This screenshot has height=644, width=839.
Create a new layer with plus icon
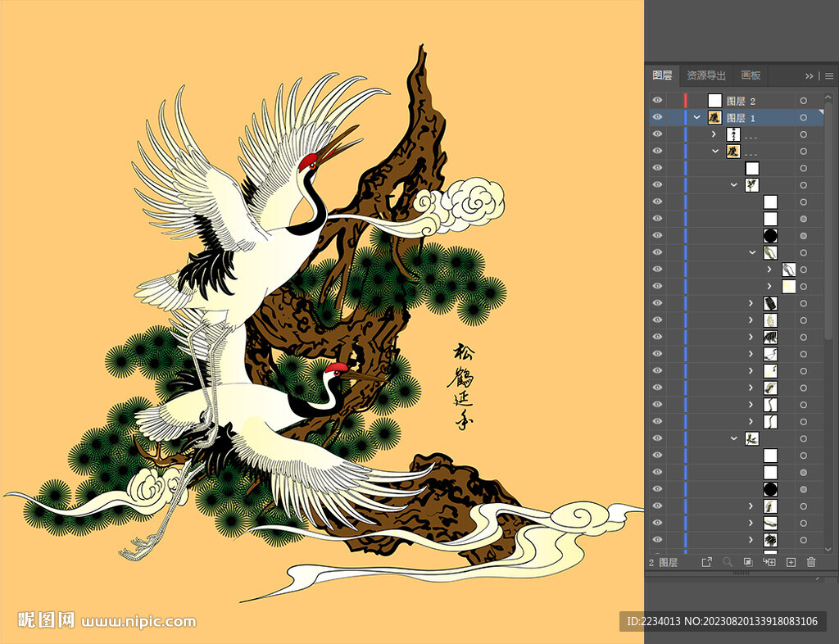click(791, 561)
